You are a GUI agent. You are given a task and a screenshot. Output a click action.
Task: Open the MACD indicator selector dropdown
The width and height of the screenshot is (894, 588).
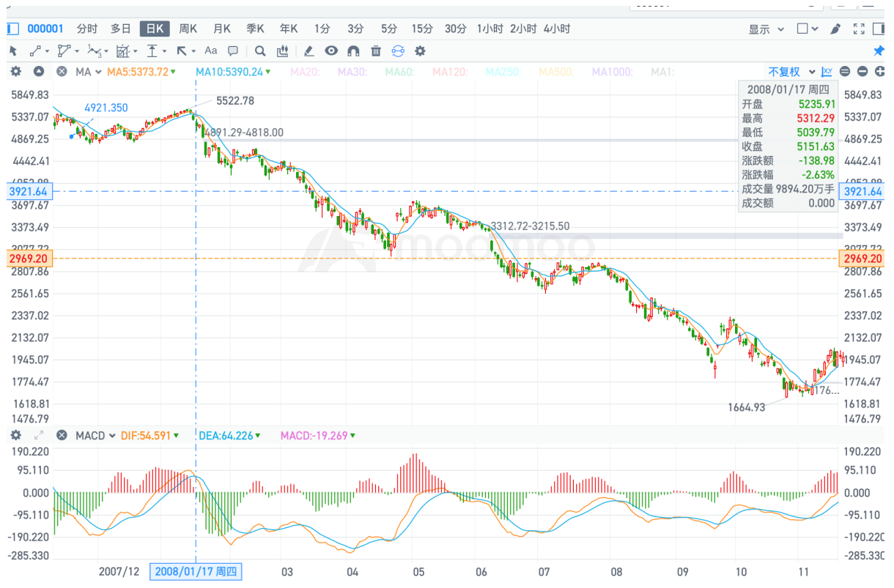coord(95,436)
